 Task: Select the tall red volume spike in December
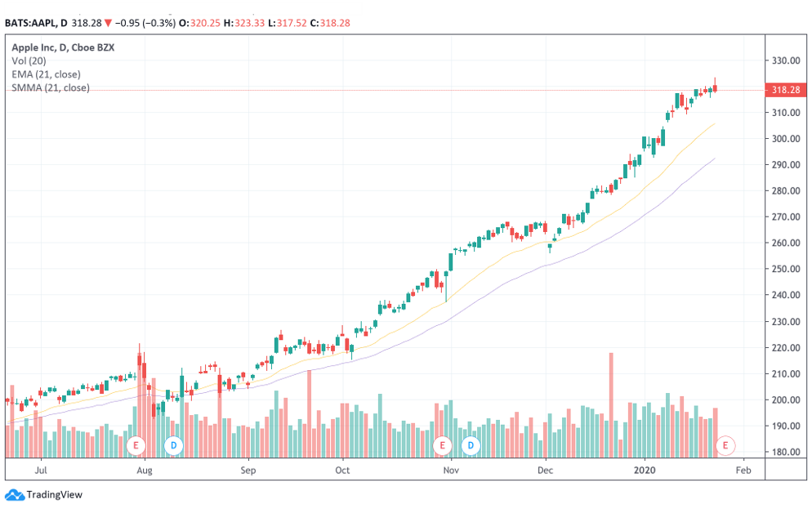(x=611, y=392)
